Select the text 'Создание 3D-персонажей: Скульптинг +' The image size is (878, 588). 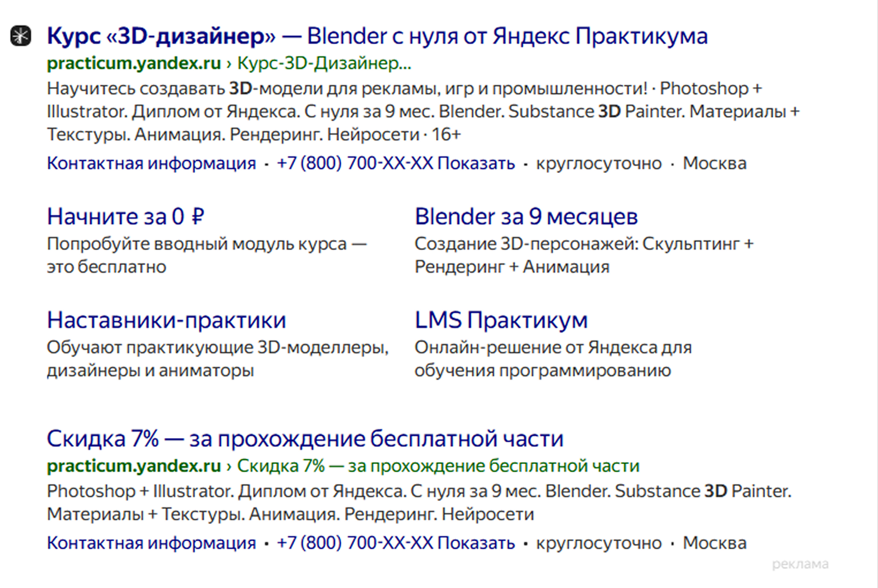584,243
